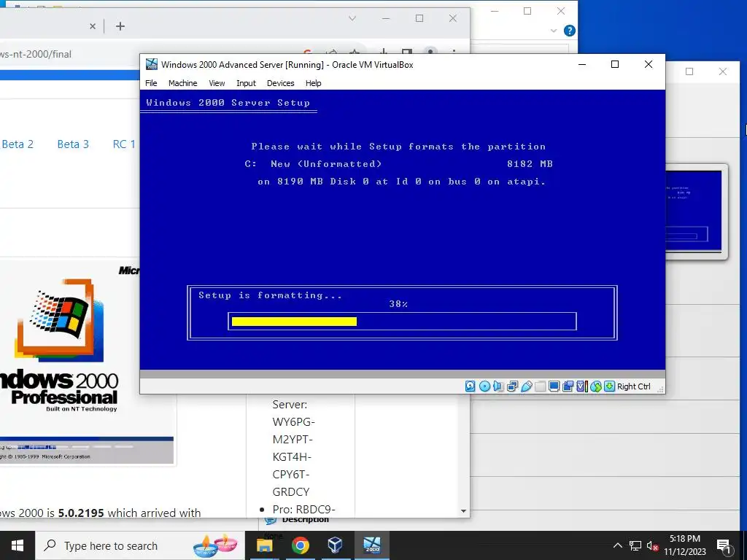
Task: Open the audio settings indicator icon
Action: 498,386
